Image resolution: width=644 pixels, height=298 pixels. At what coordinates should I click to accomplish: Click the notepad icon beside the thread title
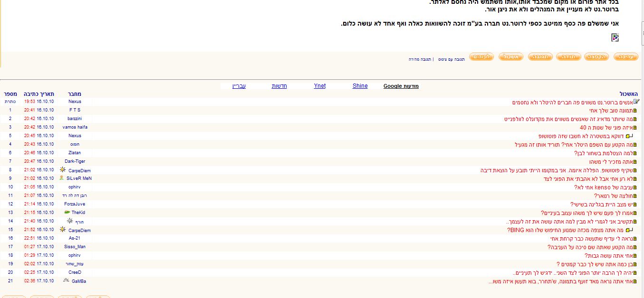[x=636, y=102]
